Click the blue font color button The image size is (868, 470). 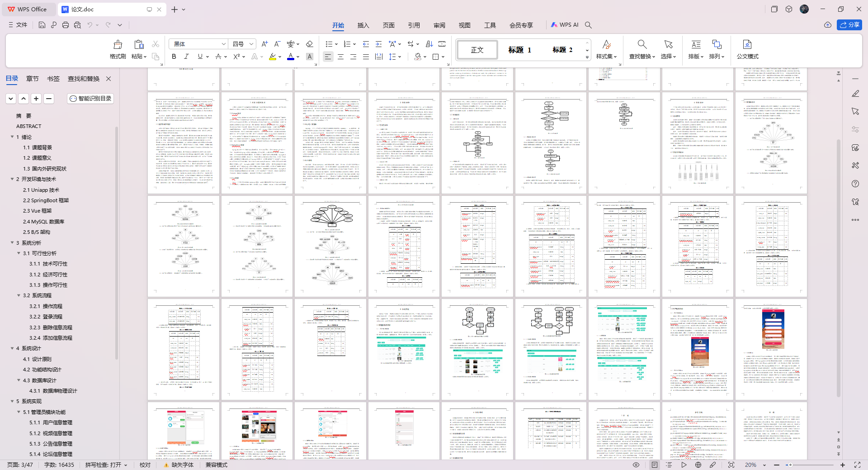pyautogui.click(x=291, y=57)
